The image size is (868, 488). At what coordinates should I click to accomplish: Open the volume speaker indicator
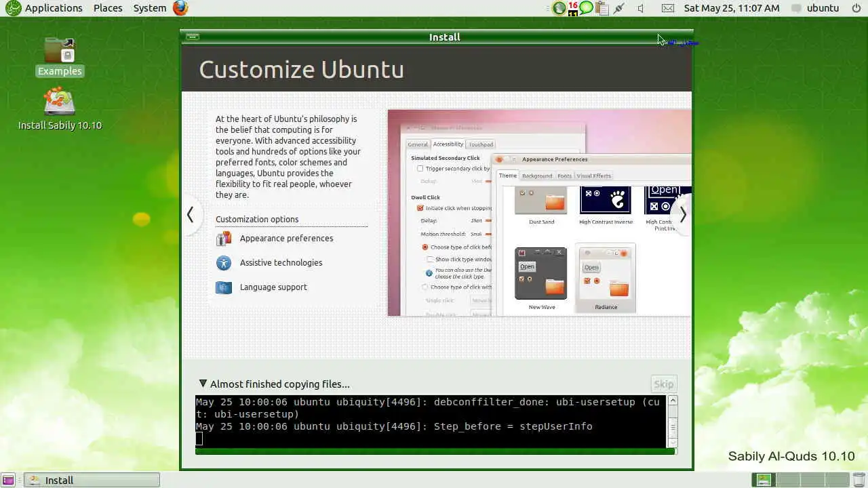tap(642, 8)
